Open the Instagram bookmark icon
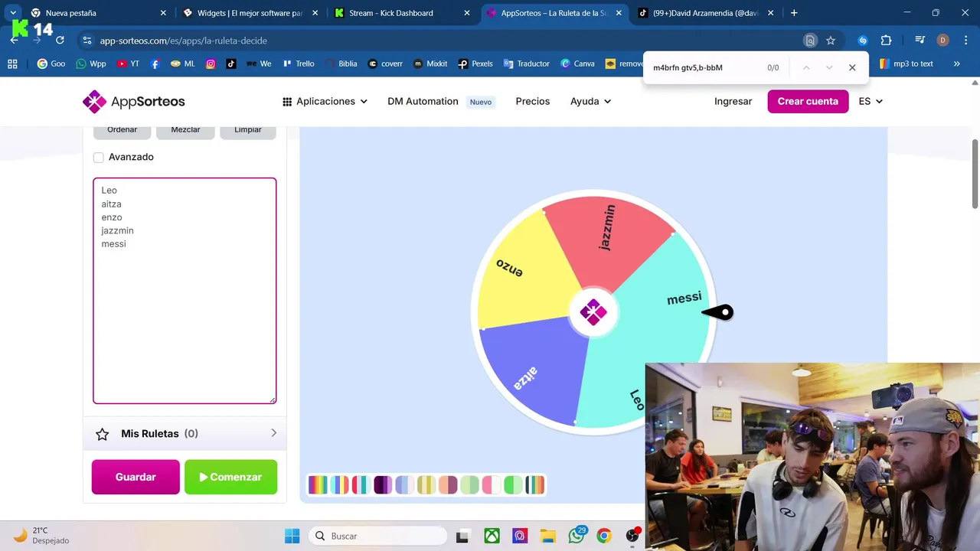The width and height of the screenshot is (980, 551). click(x=211, y=64)
